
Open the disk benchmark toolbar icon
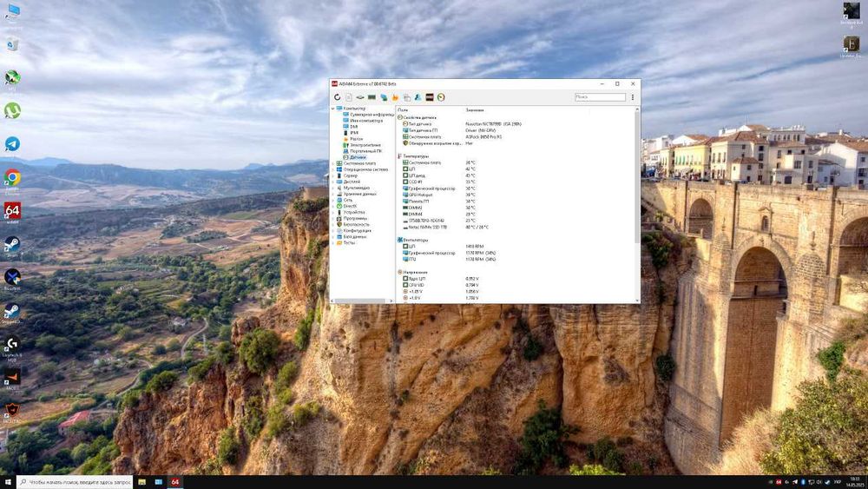(x=360, y=97)
